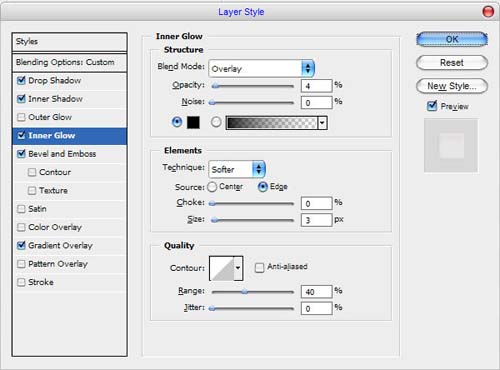Click the Size value field
The height and width of the screenshot is (370, 500).
pyautogui.click(x=316, y=220)
